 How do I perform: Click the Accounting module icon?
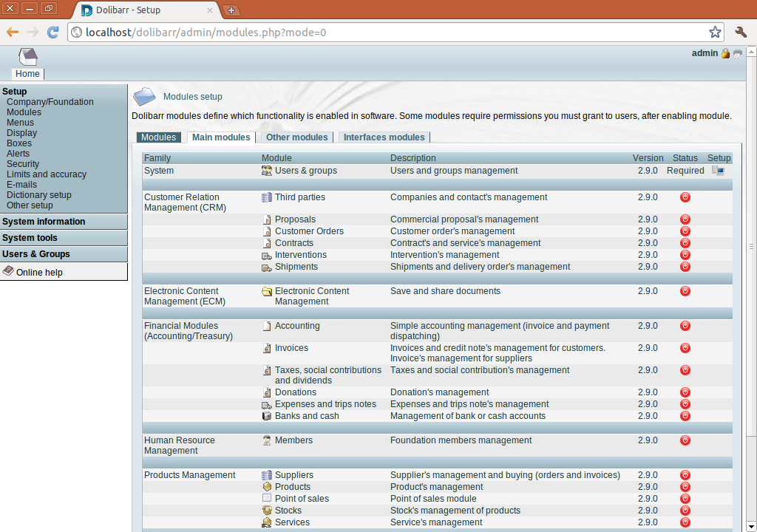pyautogui.click(x=266, y=326)
